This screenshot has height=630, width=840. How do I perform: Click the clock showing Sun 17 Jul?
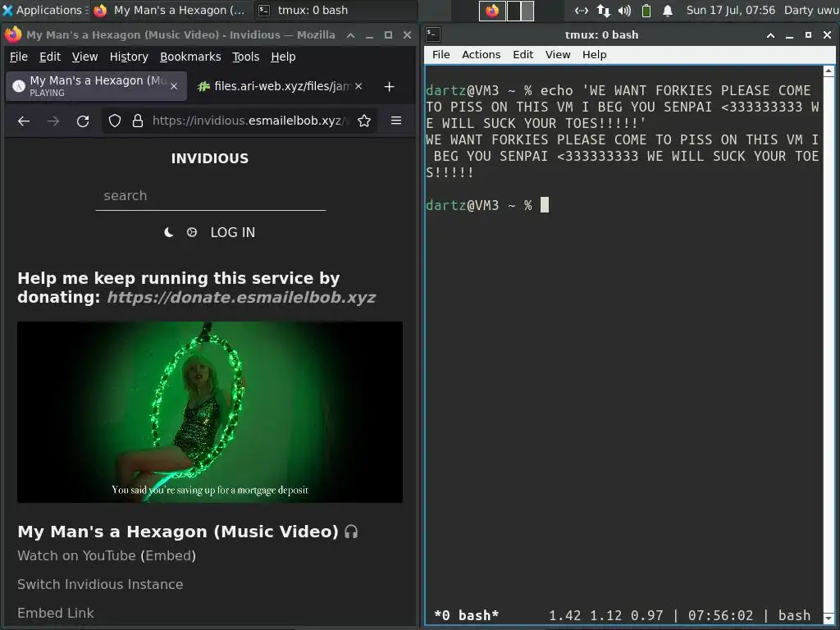[730, 10]
